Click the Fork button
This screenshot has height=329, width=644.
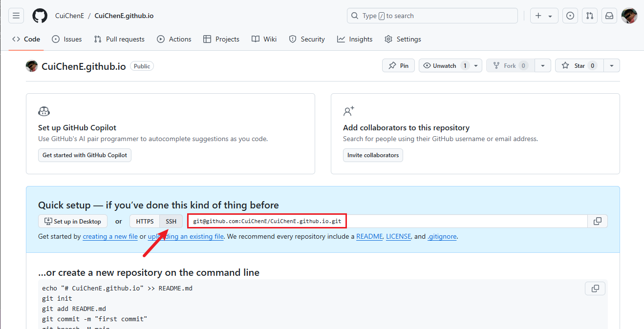click(511, 65)
